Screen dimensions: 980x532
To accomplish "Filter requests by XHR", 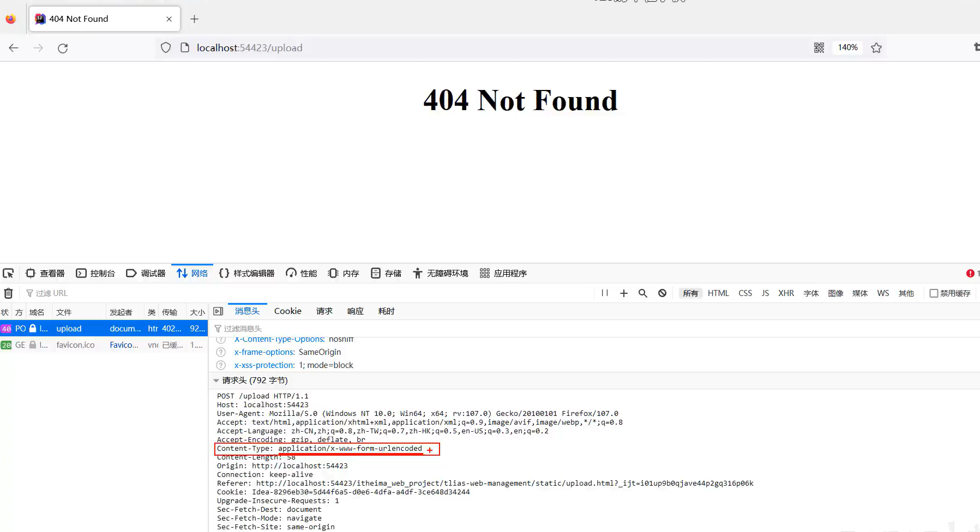I will point(786,293).
